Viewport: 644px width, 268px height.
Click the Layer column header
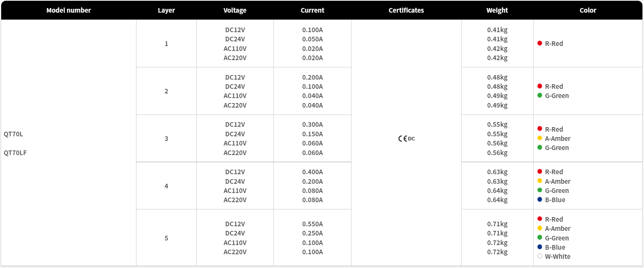click(x=166, y=10)
